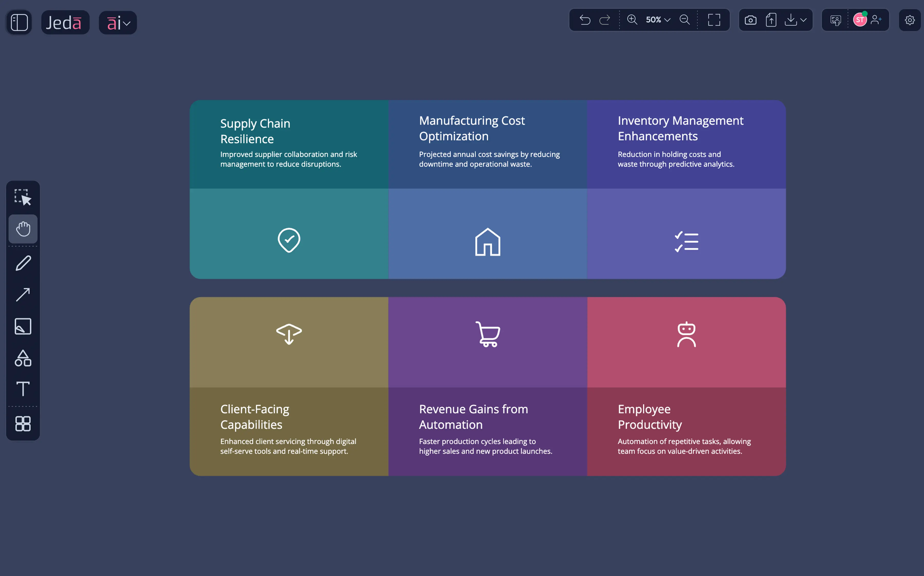Choose the selection cursor tool

[23, 197]
